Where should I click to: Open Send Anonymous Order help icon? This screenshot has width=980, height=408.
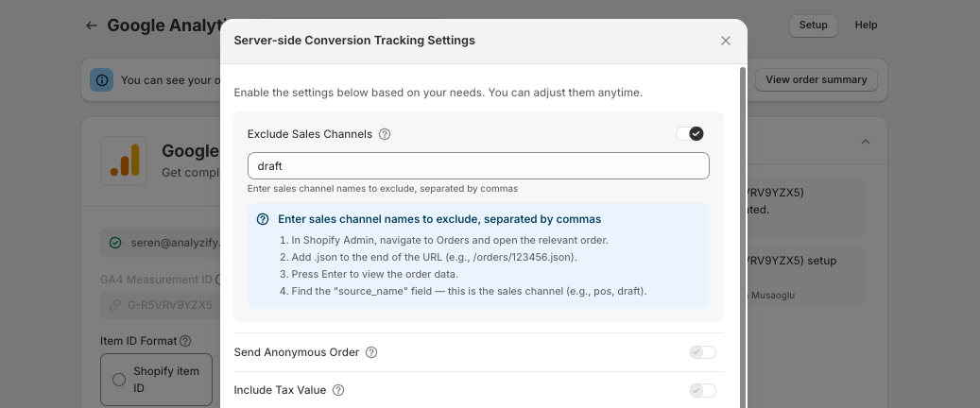(x=371, y=352)
